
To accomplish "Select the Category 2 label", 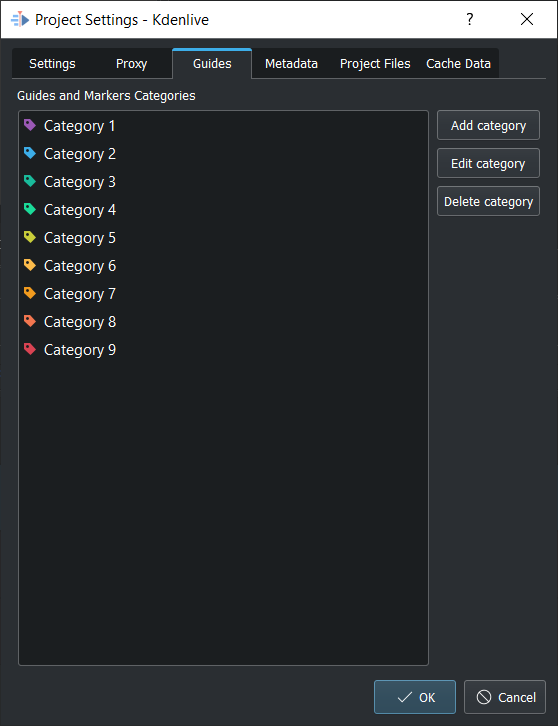I will tap(80, 154).
